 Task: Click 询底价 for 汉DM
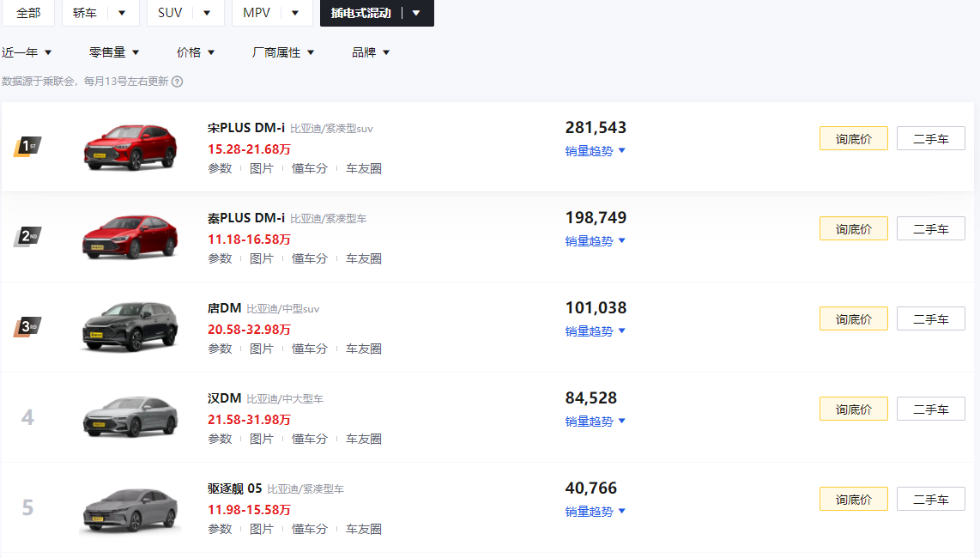(854, 409)
